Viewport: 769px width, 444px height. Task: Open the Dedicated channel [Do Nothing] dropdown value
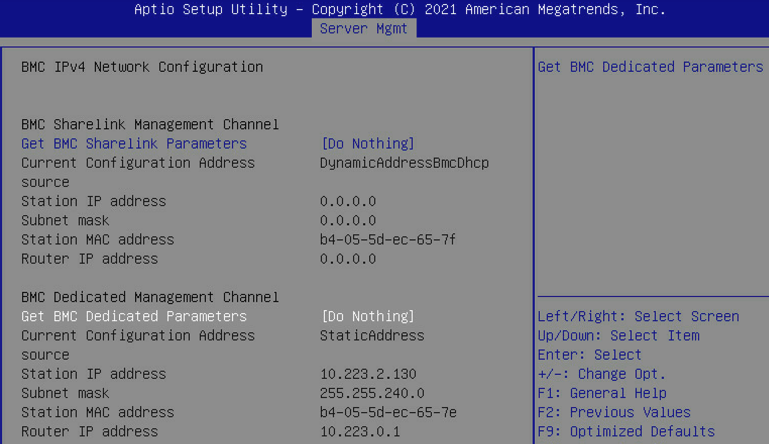pyautogui.click(x=367, y=316)
